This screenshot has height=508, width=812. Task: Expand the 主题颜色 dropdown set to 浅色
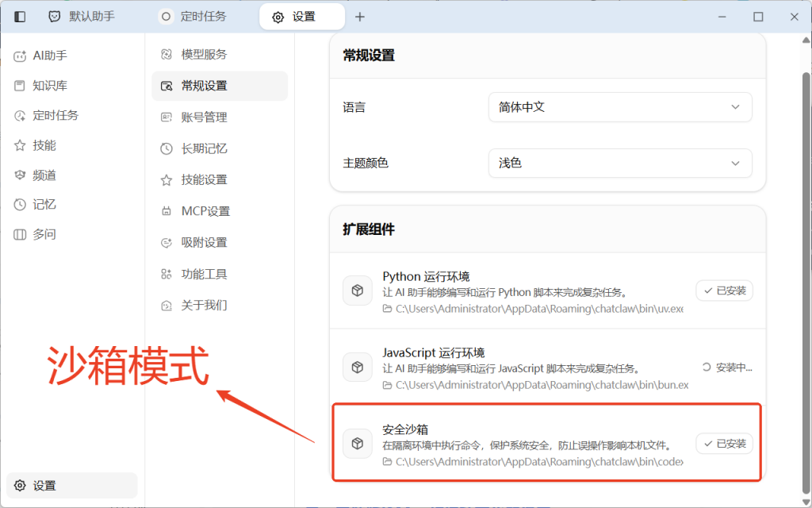(620, 163)
